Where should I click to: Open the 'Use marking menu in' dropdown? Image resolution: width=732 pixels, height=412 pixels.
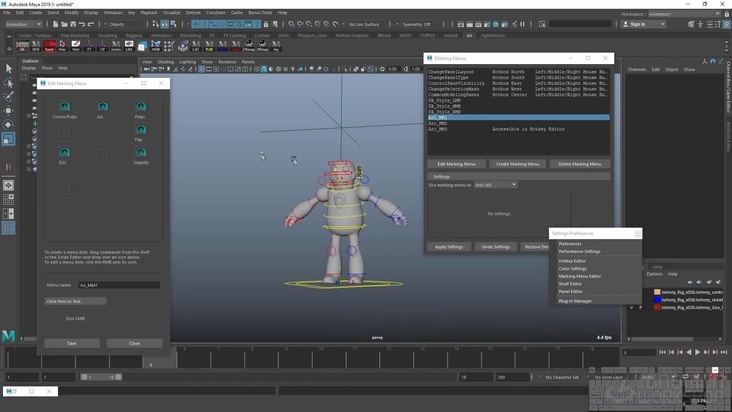point(496,185)
